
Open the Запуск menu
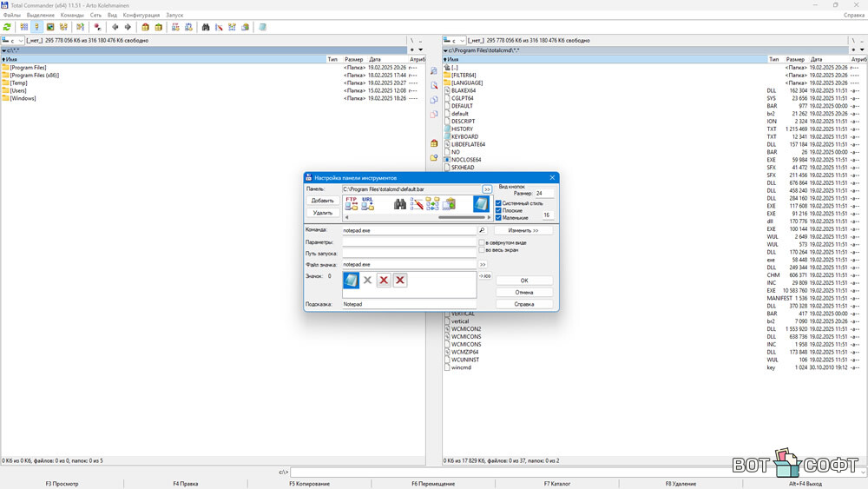pyautogui.click(x=174, y=15)
